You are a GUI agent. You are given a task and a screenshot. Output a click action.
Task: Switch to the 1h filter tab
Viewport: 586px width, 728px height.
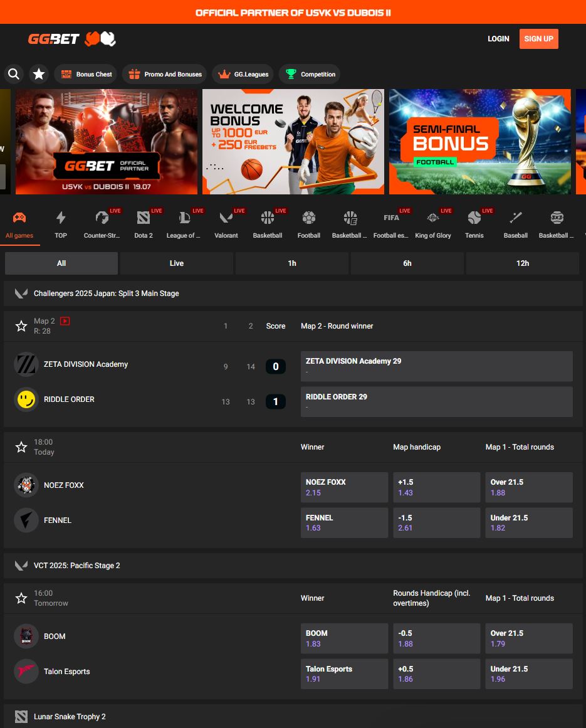[292, 263]
